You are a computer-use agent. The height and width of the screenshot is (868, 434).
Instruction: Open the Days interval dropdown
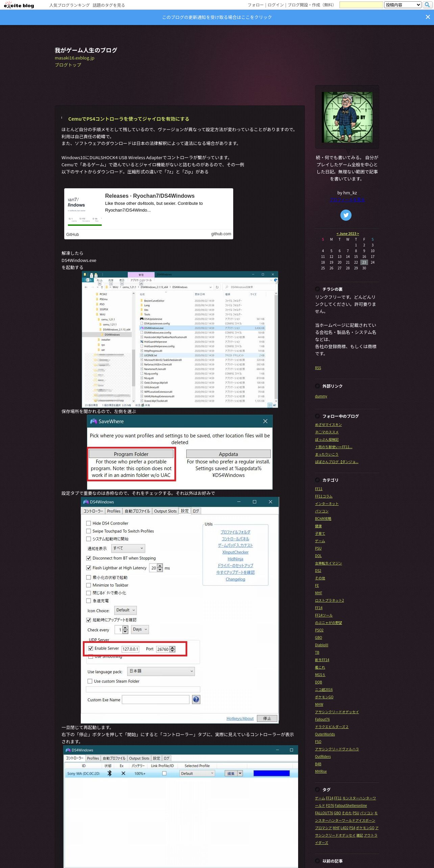coord(140,629)
